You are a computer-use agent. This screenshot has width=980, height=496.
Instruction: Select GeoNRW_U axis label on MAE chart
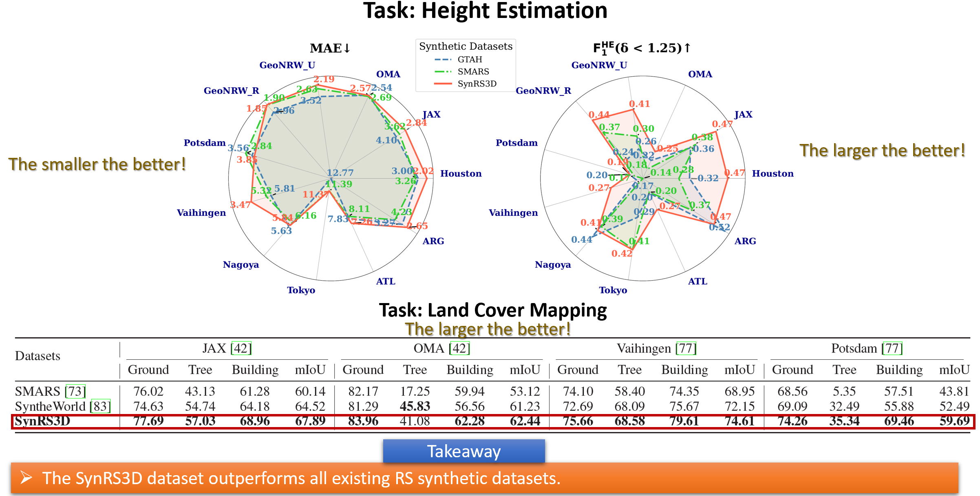pos(287,65)
